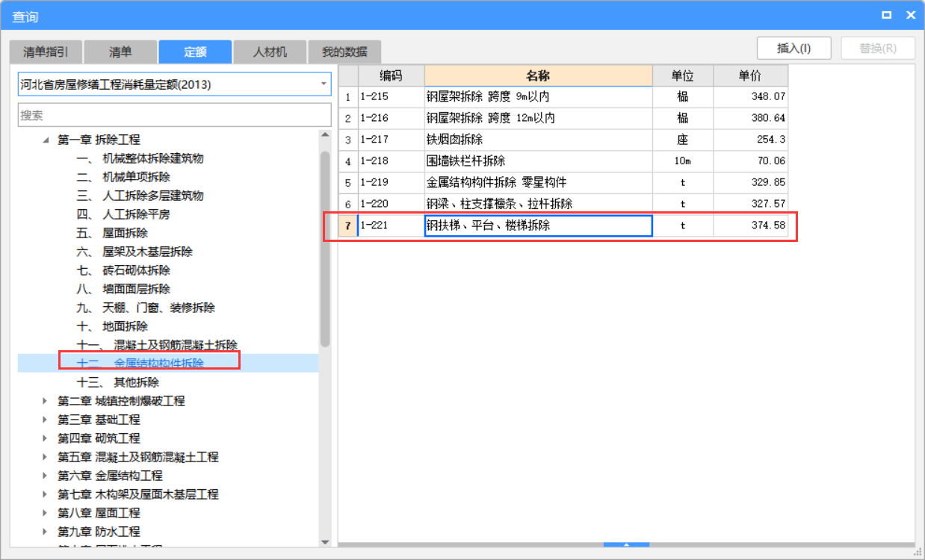The image size is (925, 560).
Task: Select 四、人工拆除平房 item
Action: [x=123, y=214]
